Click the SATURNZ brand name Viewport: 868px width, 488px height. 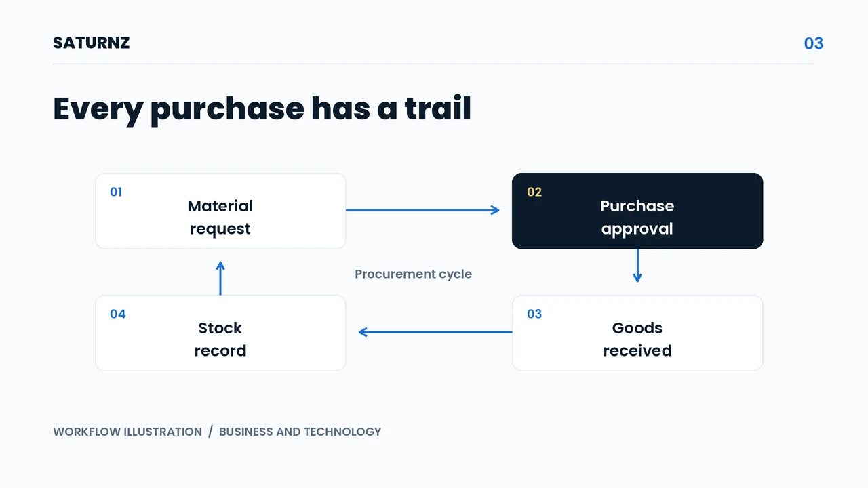point(91,43)
